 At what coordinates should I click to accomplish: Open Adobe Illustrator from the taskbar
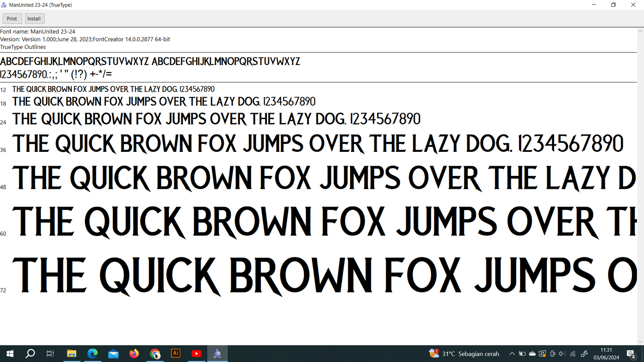coord(176,354)
